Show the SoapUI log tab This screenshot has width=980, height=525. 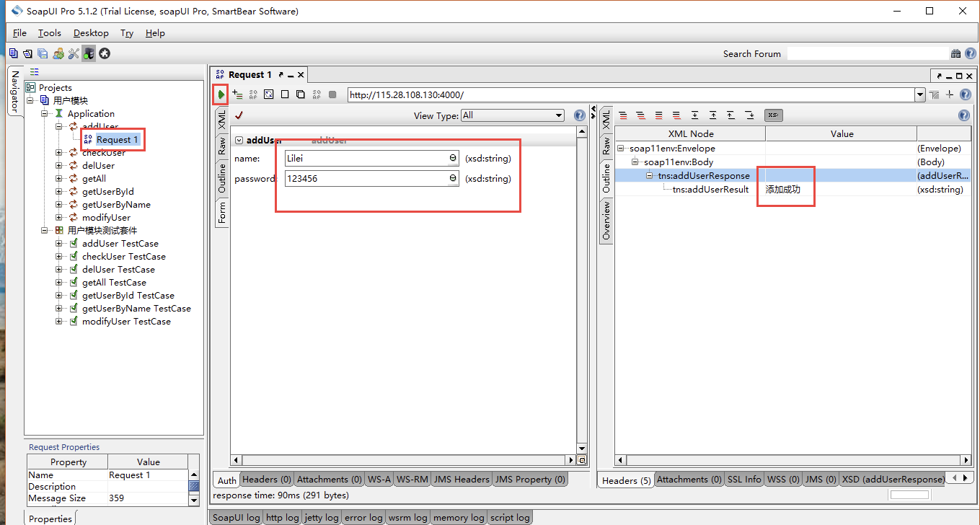click(236, 517)
